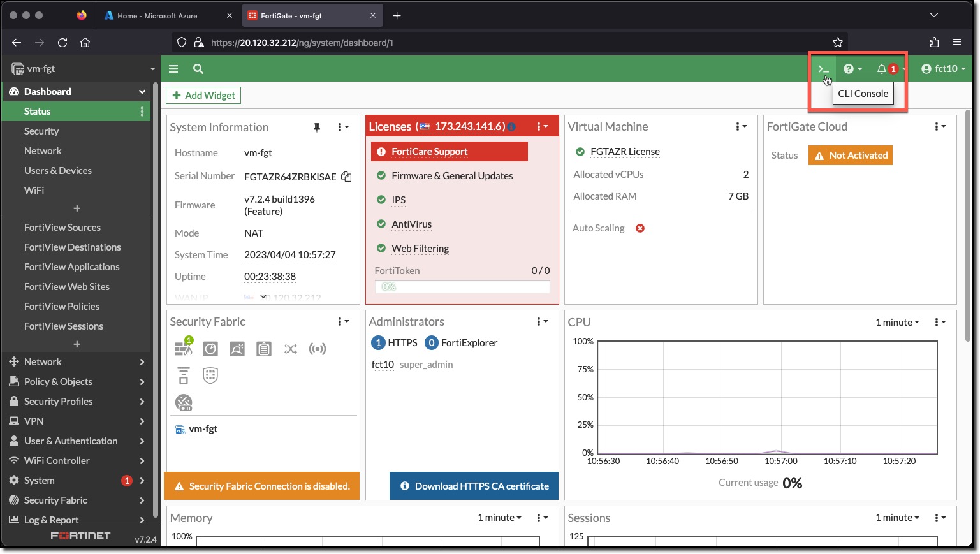Toggle the hamburger navigation menu
Screen dimensions: 980x554
173,69
